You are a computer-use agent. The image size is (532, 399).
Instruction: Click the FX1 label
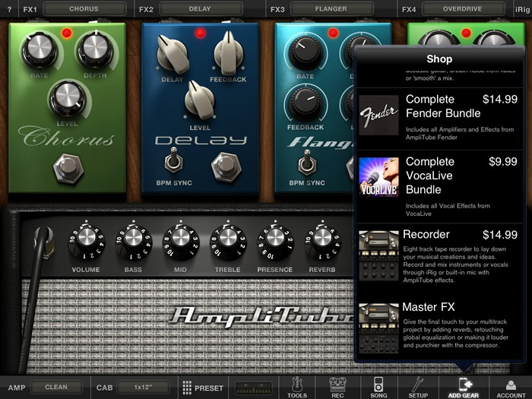tap(30, 9)
